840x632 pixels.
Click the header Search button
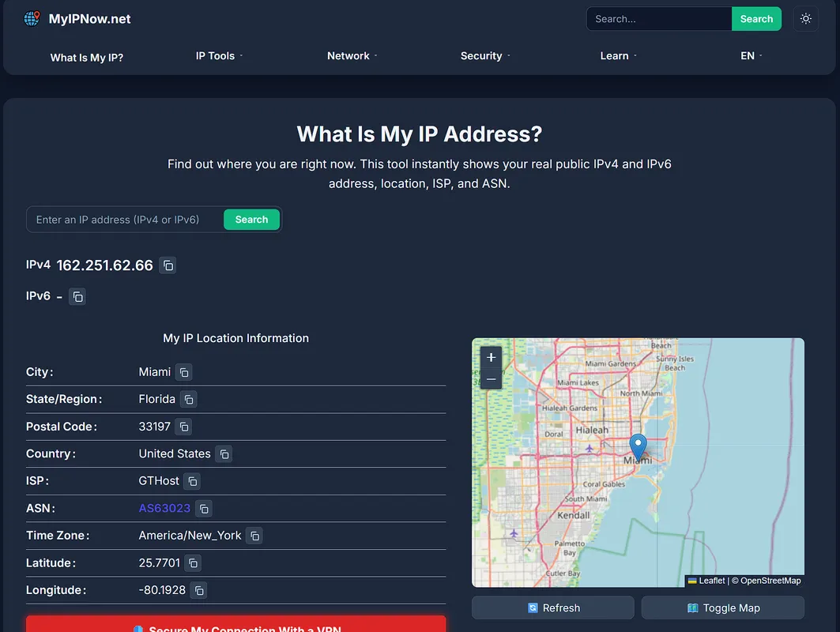(x=756, y=19)
